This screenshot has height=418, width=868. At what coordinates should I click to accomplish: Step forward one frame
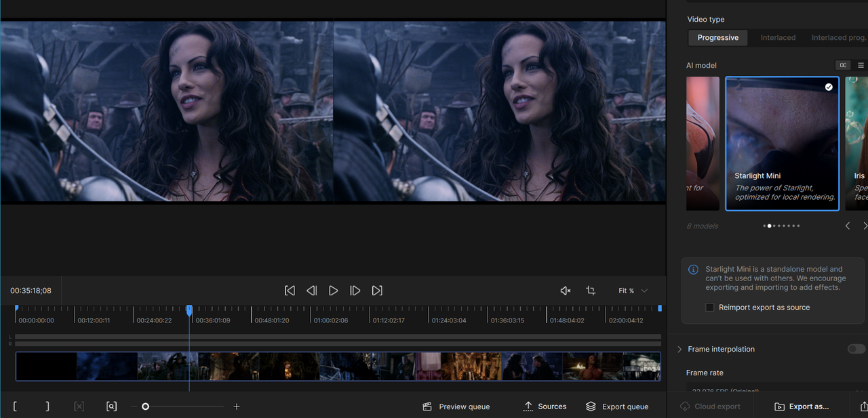coord(355,291)
